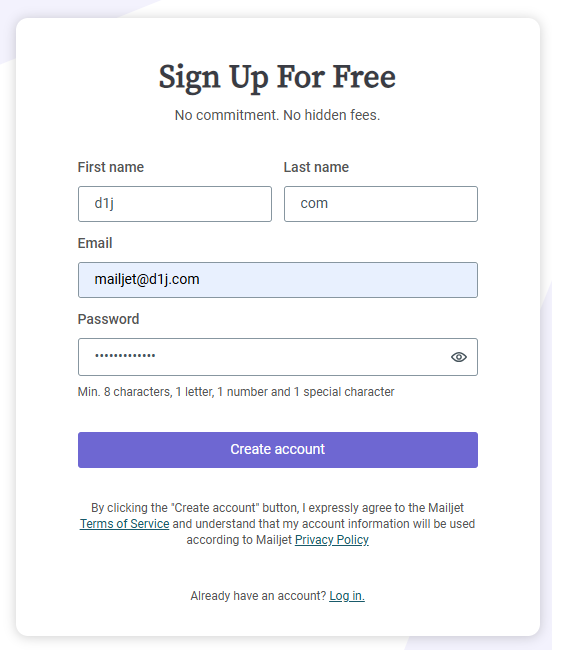This screenshot has width=574, height=651.
Task: Focus the Password input field
Action: click(278, 357)
